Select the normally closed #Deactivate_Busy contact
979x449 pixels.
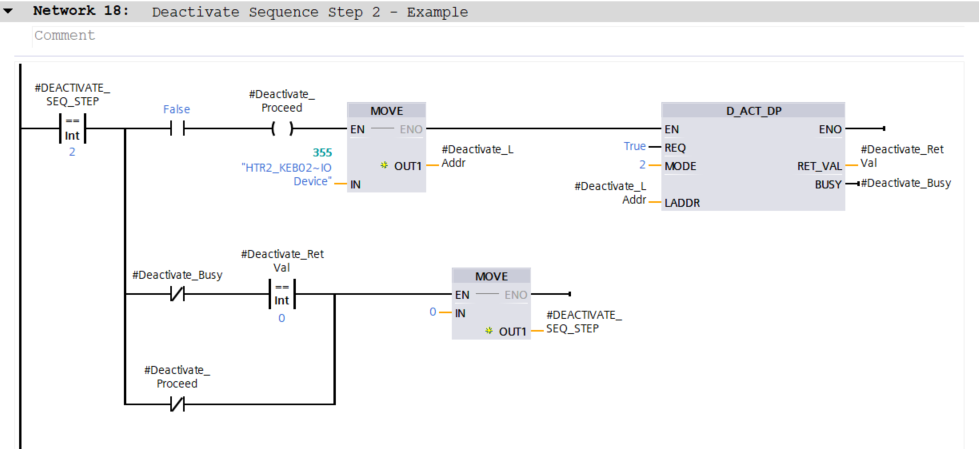[177, 294]
